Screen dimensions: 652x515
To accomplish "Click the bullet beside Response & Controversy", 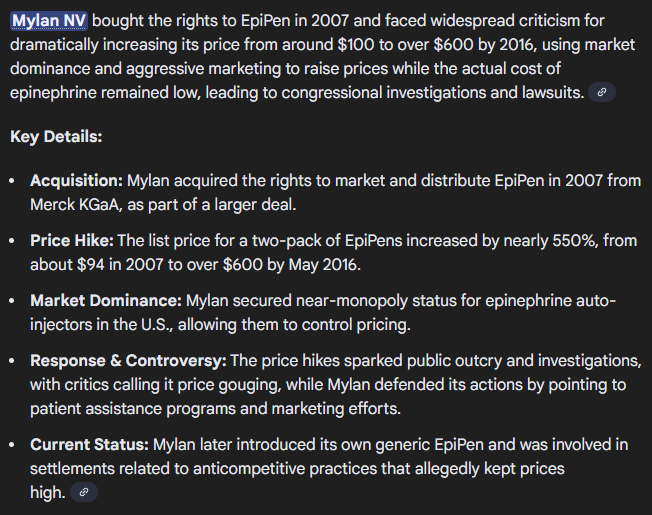I will [x=11, y=361].
